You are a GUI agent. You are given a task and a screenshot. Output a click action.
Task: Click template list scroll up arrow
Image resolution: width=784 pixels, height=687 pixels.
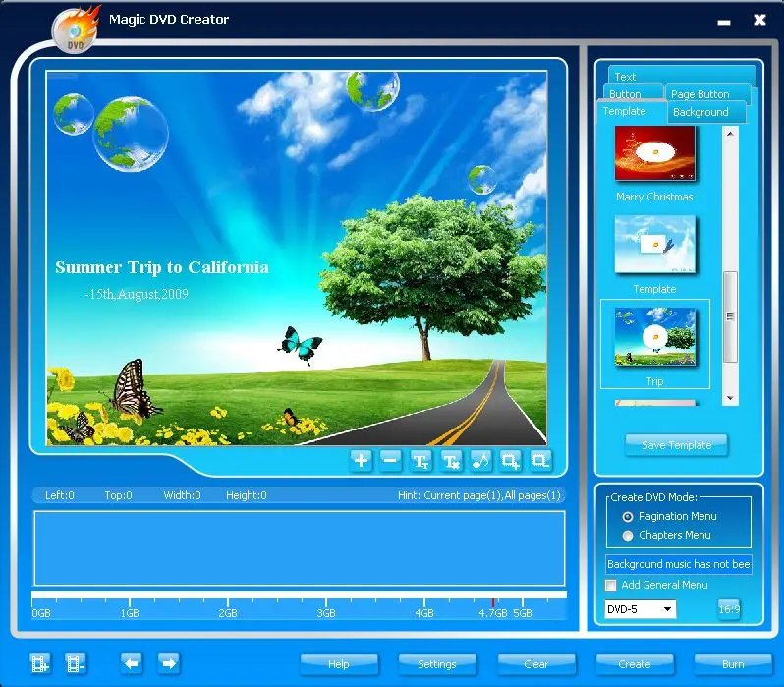(730, 134)
